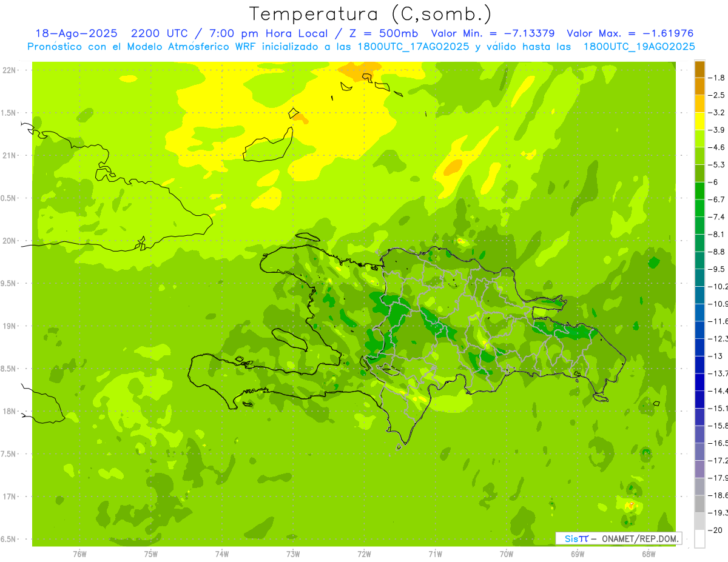Click the '69W' longitude label

point(578,554)
